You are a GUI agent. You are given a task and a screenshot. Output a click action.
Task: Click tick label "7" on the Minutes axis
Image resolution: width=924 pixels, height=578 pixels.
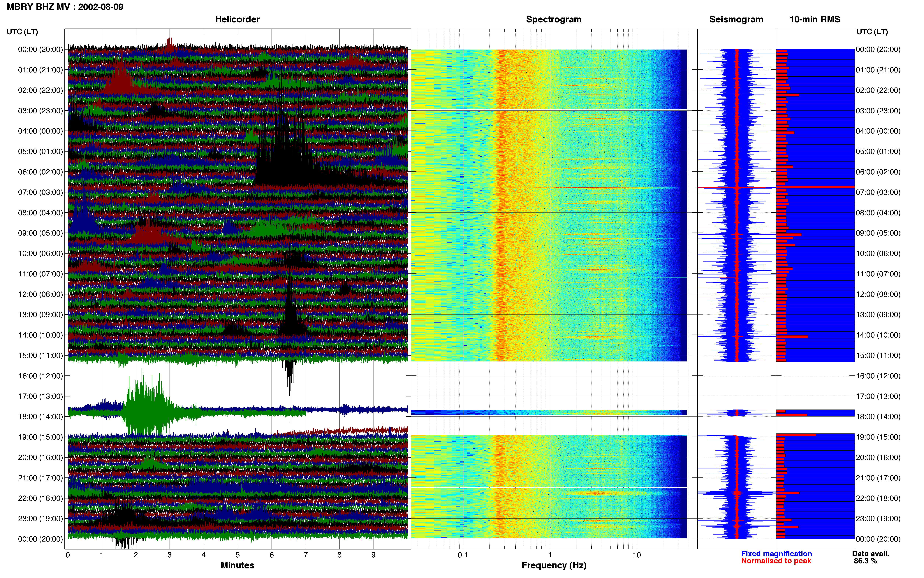[x=306, y=555]
